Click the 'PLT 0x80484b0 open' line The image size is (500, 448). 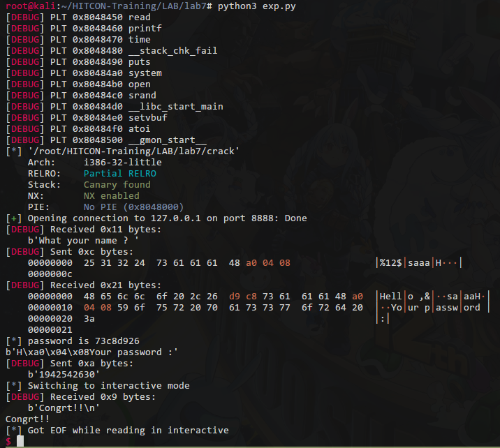click(x=78, y=84)
